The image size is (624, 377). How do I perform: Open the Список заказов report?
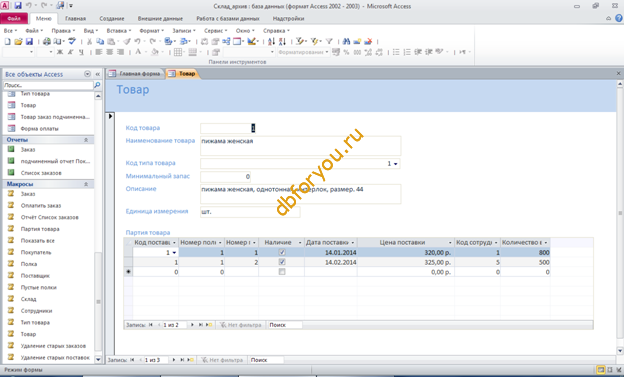[x=41, y=173]
